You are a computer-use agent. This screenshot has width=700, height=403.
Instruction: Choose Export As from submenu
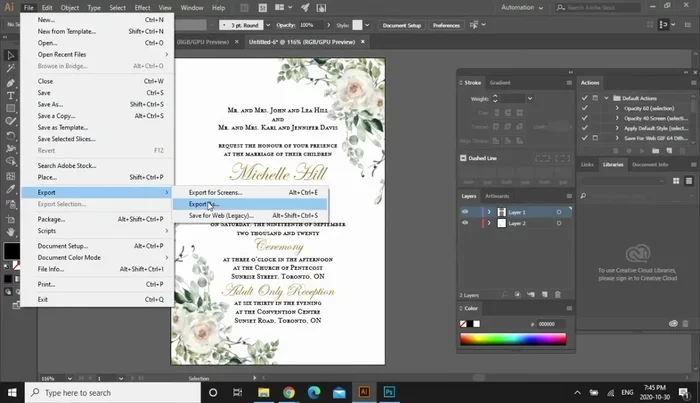[250, 204]
